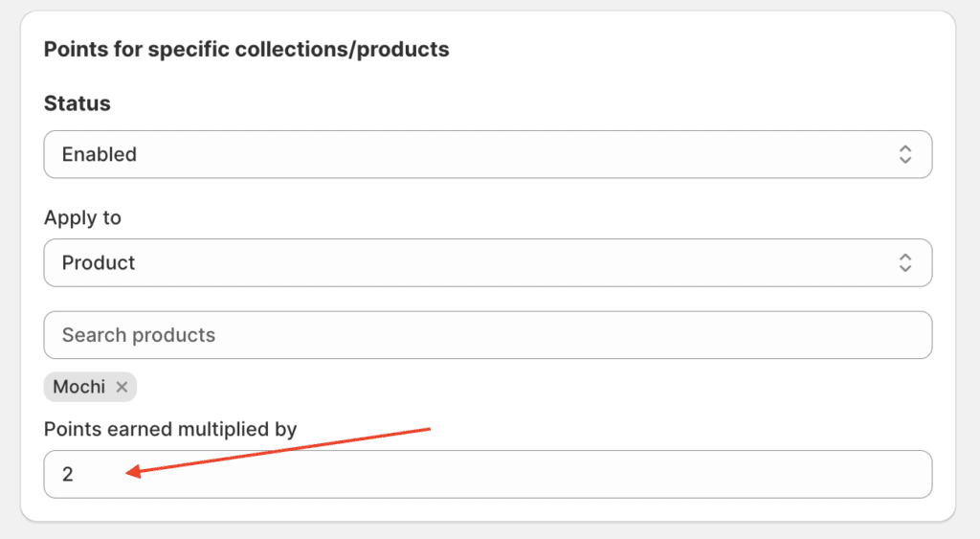Click the 'Points earned multiplied by' label
Screen dimensions: 980x539
170,430
